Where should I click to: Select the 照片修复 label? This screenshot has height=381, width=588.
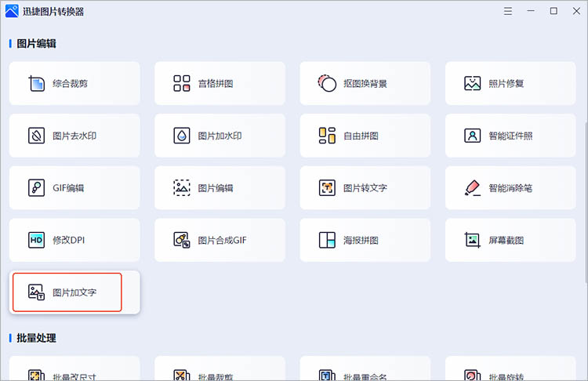(x=506, y=84)
